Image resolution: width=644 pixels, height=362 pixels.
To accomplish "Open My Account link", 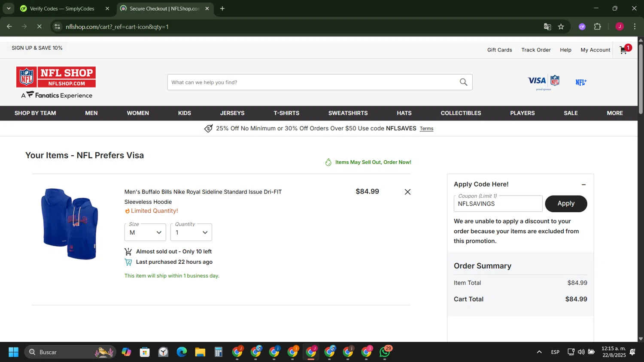I will tap(595, 50).
